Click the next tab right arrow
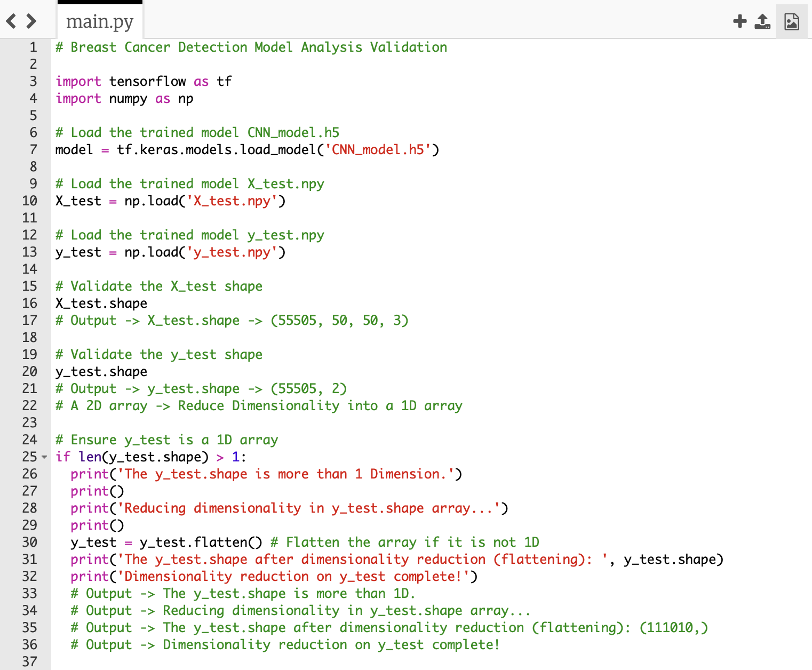The image size is (812, 670). [x=31, y=21]
